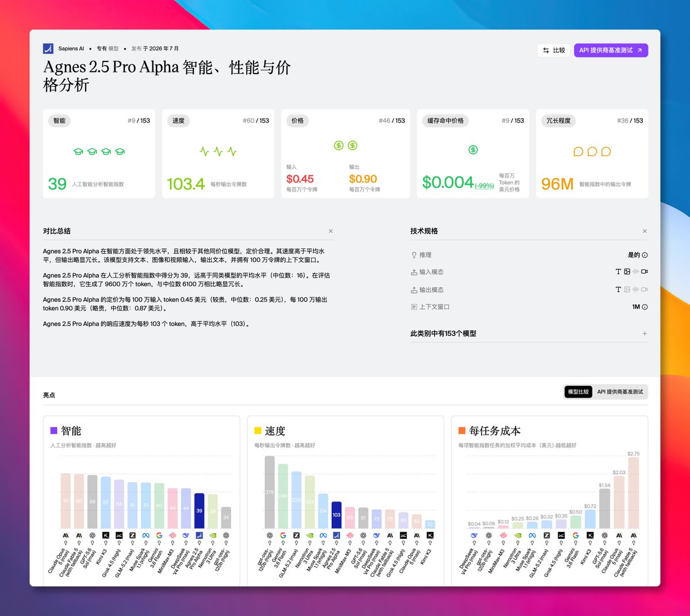The image size is (690, 616).
Task: Click the '#9 / 153' rank in 智能 card
Action: pos(139,121)
